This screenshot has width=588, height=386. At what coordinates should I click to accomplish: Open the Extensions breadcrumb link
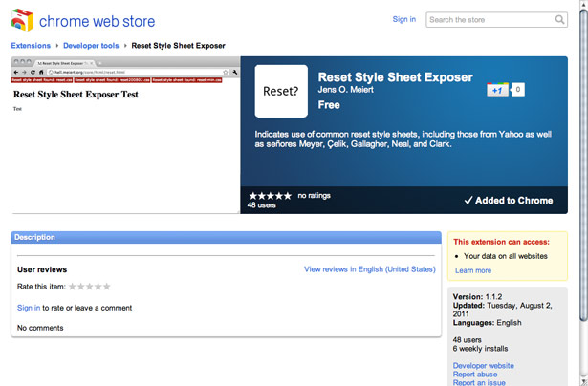pos(31,46)
